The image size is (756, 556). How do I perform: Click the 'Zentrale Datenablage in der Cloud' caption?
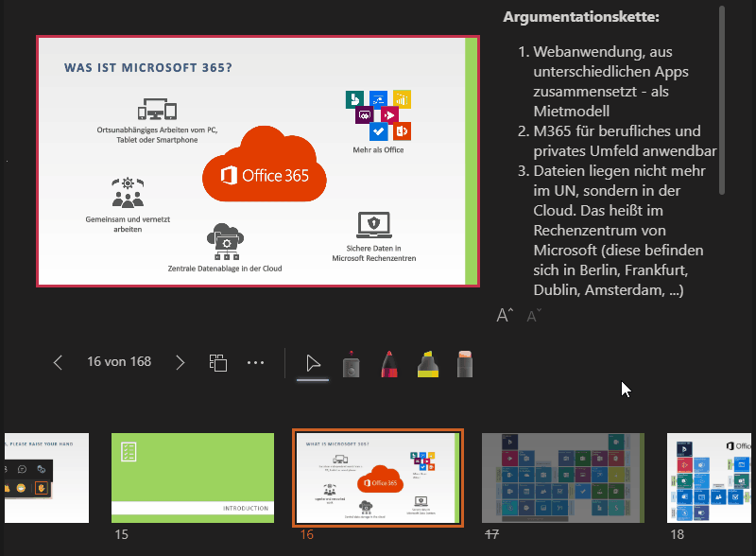(225, 269)
